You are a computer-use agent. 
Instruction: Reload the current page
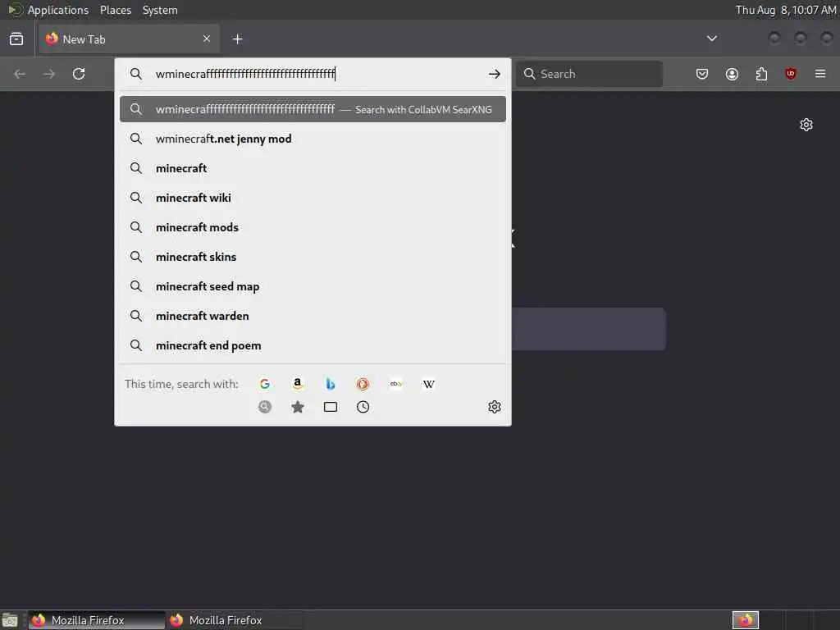[x=79, y=74]
